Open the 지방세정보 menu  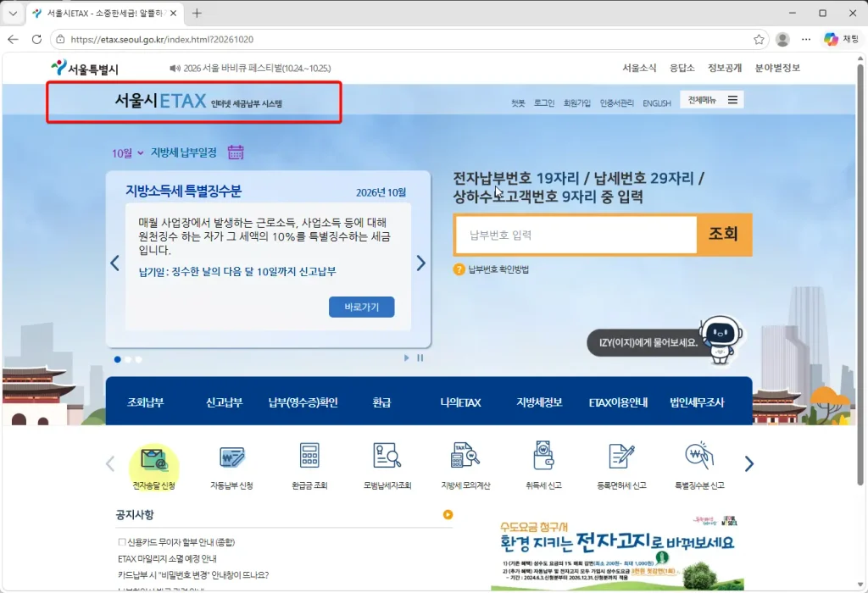click(x=539, y=402)
